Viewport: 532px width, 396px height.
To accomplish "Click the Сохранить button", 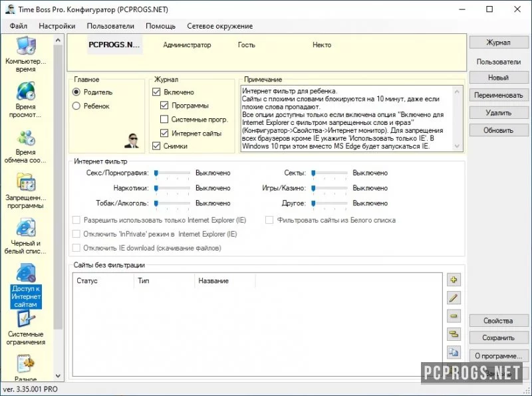I will (x=499, y=338).
